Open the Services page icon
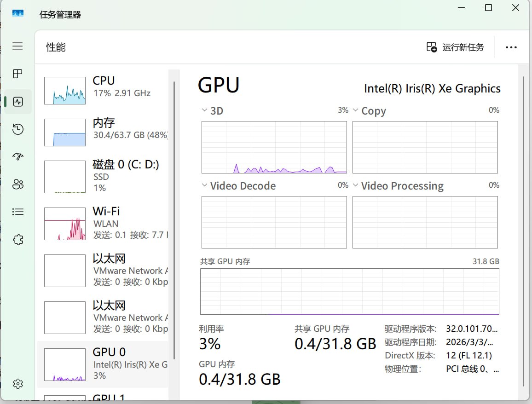The image size is (532, 404). click(x=17, y=240)
